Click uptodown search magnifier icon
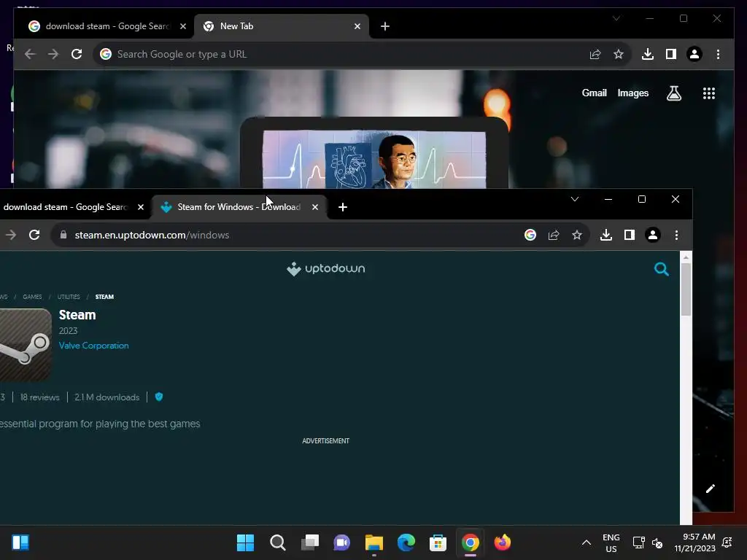 click(x=661, y=269)
